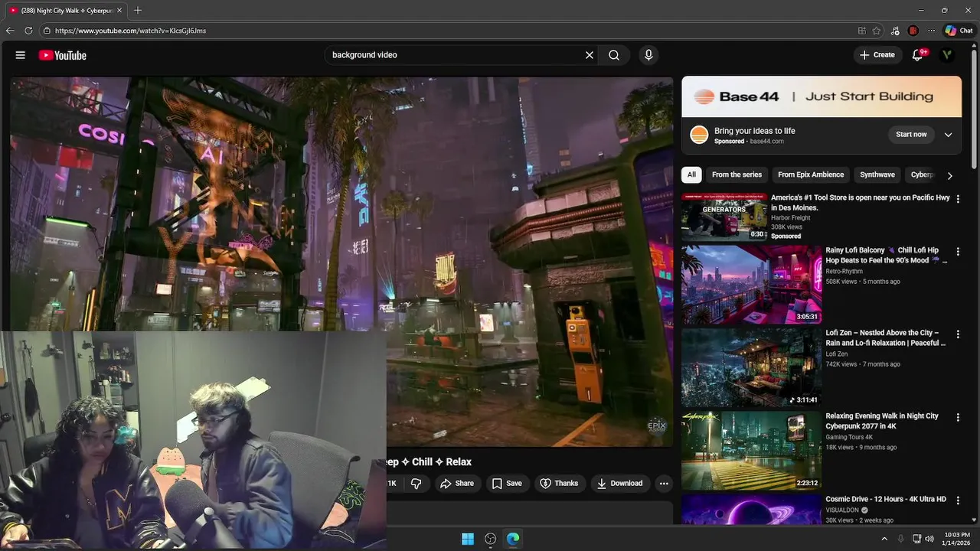This screenshot has width=980, height=551.
Task: Click Edge icon in taskbar
Action: [513, 539]
